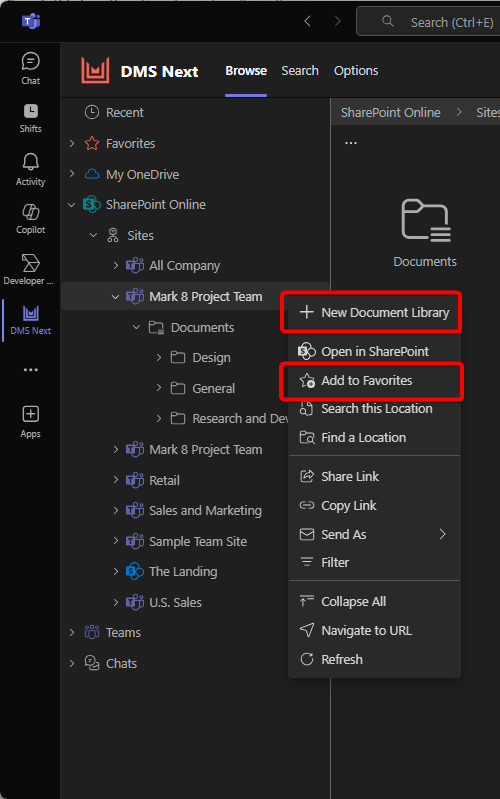Click The Landing SharePoint site icon
The image size is (500, 799).
(x=135, y=571)
